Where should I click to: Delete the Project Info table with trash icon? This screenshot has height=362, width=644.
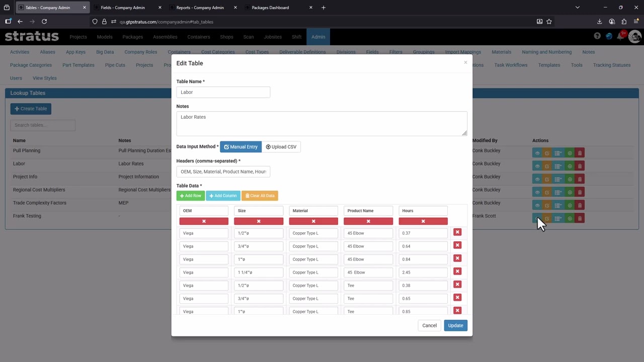pos(580,179)
